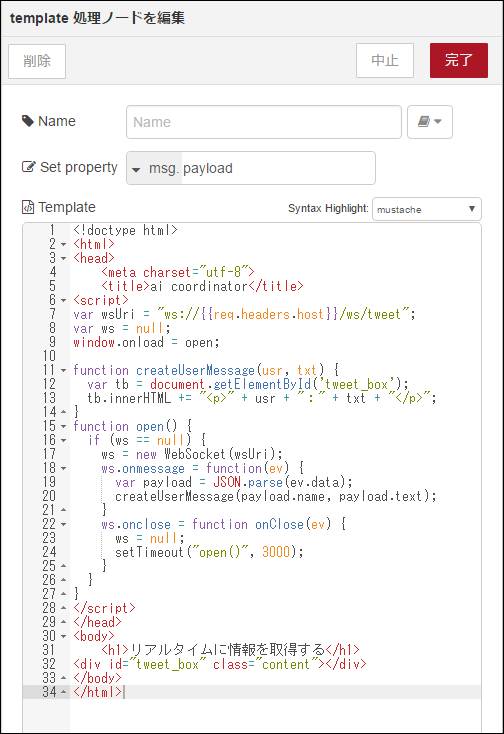The image size is (504, 734).
Task: Click the '<!doctype html>' text on line 1
Action: [x=125, y=230]
